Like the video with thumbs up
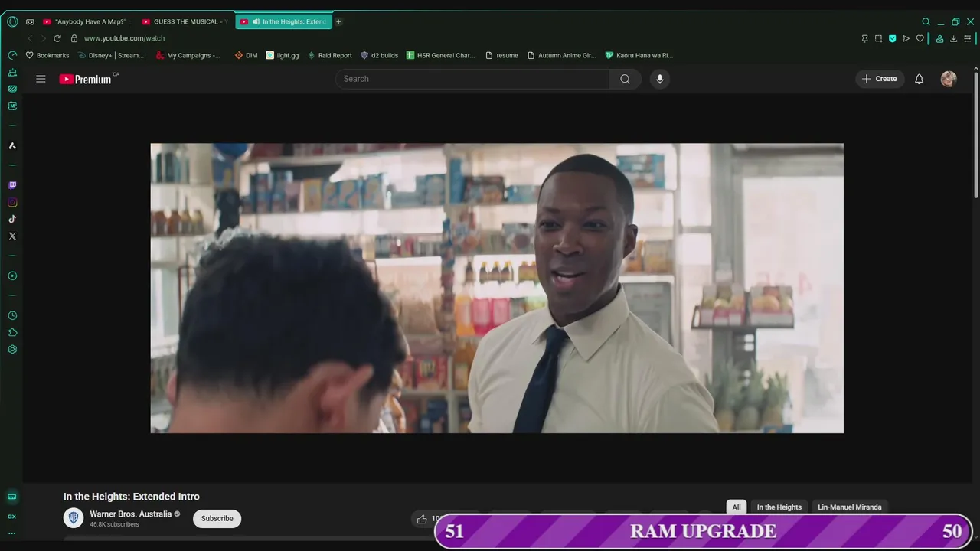Screen dimensions: 980x551 tap(422, 519)
